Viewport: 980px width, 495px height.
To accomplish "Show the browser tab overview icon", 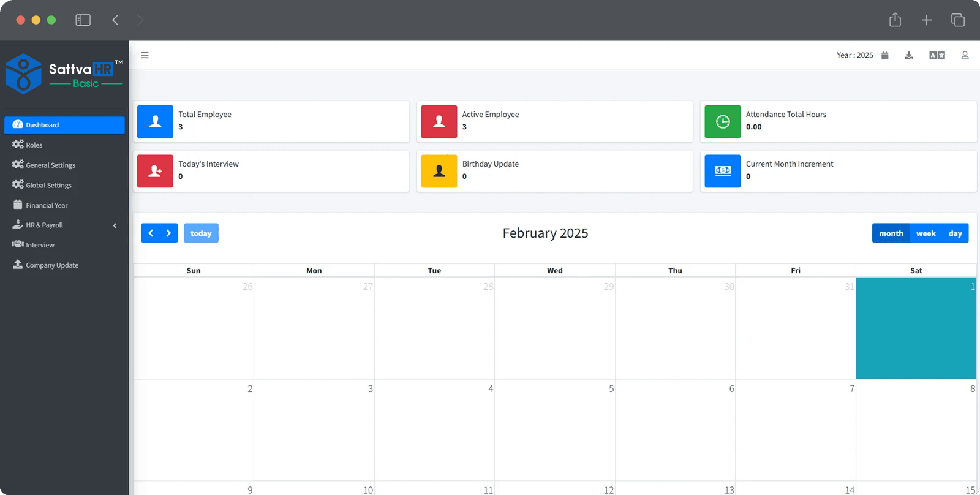I will tap(958, 20).
